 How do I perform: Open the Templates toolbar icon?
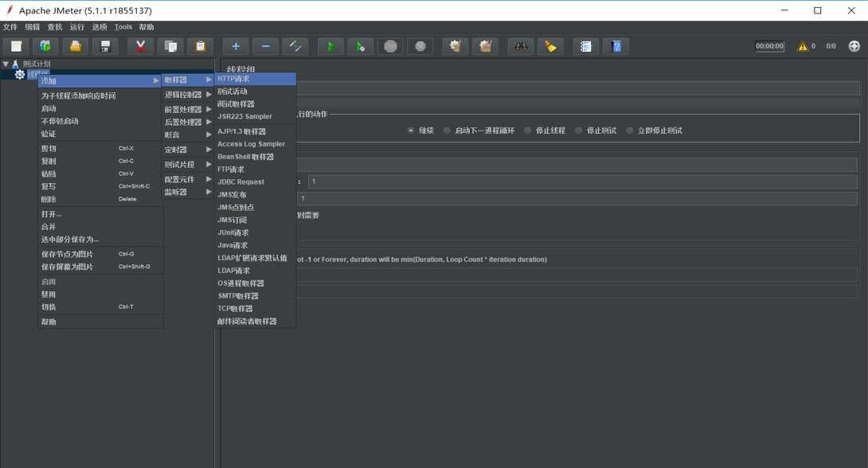pyautogui.click(x=45, y=46)
